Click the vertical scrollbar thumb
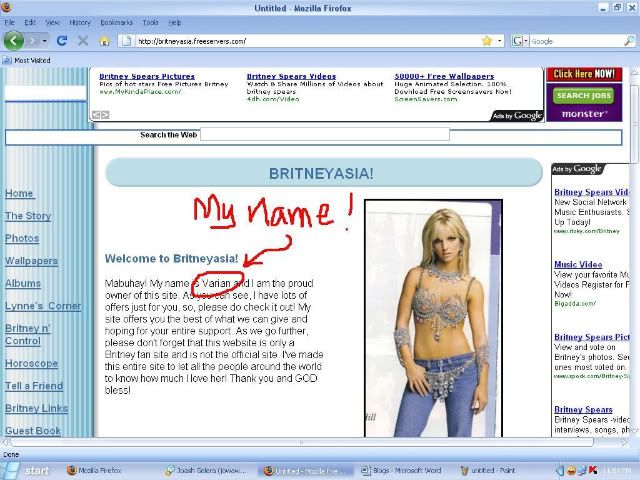The width and height of the screenshot is (640, 480). click(x=634, y=124)
